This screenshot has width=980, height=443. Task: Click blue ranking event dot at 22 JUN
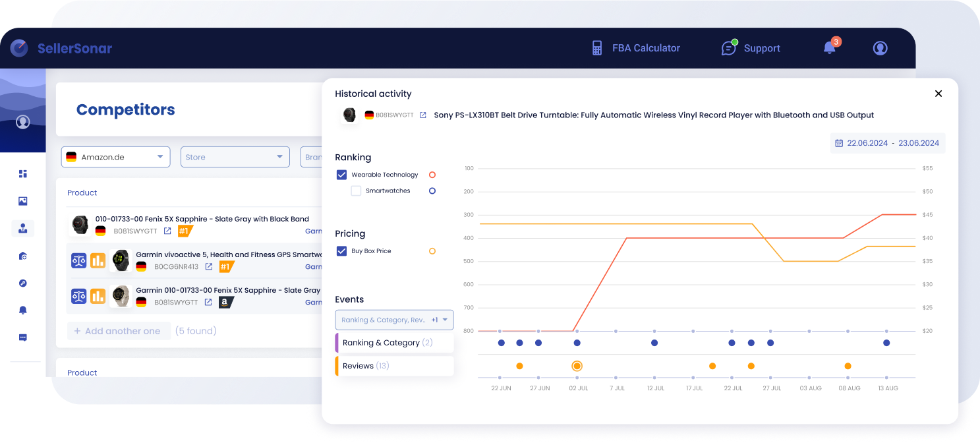point(502,343)
